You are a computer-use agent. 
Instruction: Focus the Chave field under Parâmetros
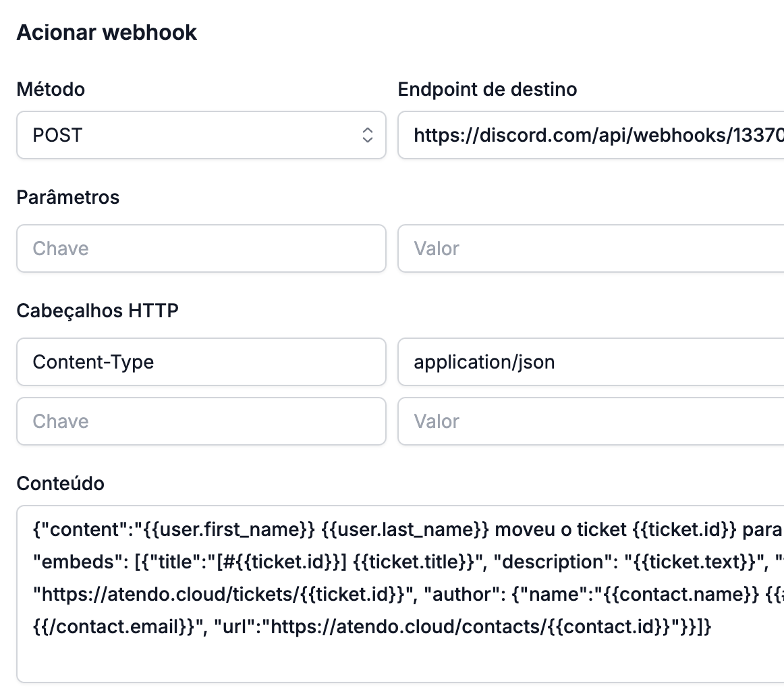coord(201,248)
